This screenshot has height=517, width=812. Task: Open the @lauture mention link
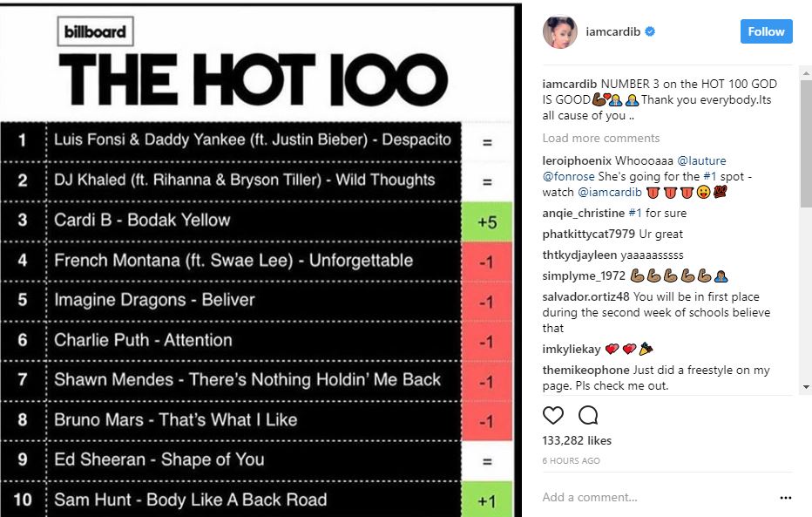(x=701, y=160)
